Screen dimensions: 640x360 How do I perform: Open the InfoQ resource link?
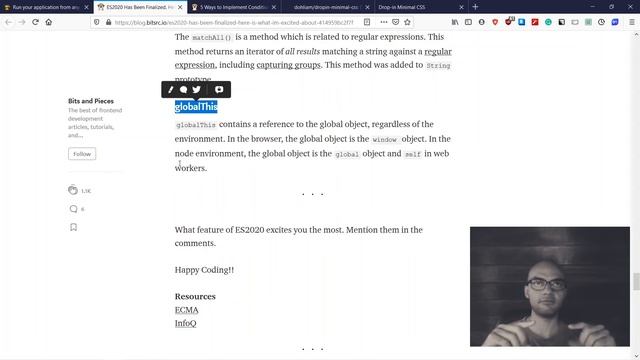click(185, 323)
